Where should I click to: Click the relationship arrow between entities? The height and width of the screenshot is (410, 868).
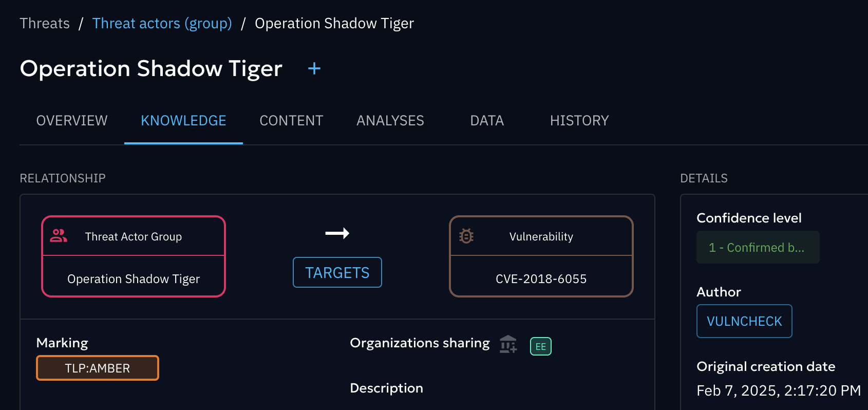coord(337,233)
